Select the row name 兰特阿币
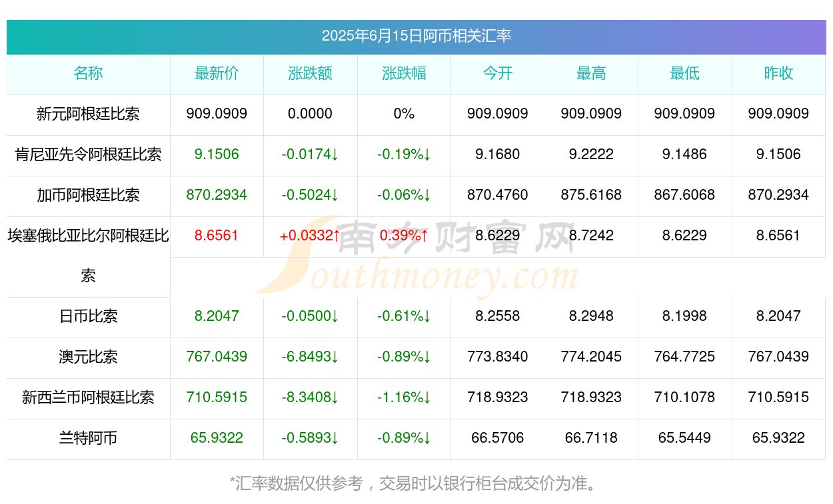The image size is (833, 504). 88,438
